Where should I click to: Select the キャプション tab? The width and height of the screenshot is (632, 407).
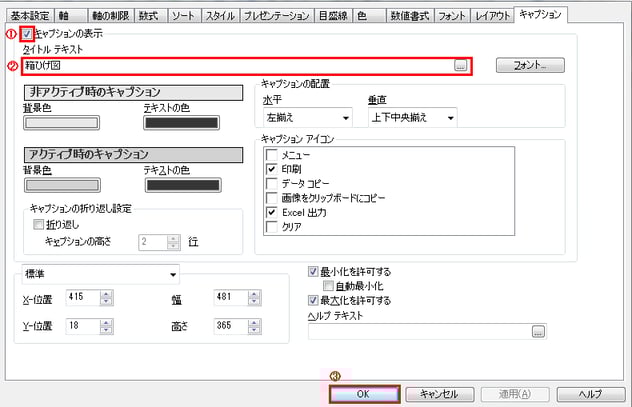[541, 15]
